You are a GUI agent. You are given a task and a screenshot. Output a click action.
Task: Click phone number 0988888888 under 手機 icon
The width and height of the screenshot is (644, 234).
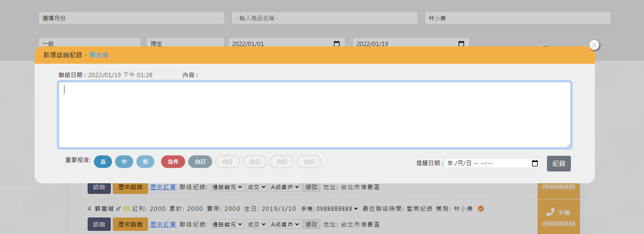tap(559, 224)
